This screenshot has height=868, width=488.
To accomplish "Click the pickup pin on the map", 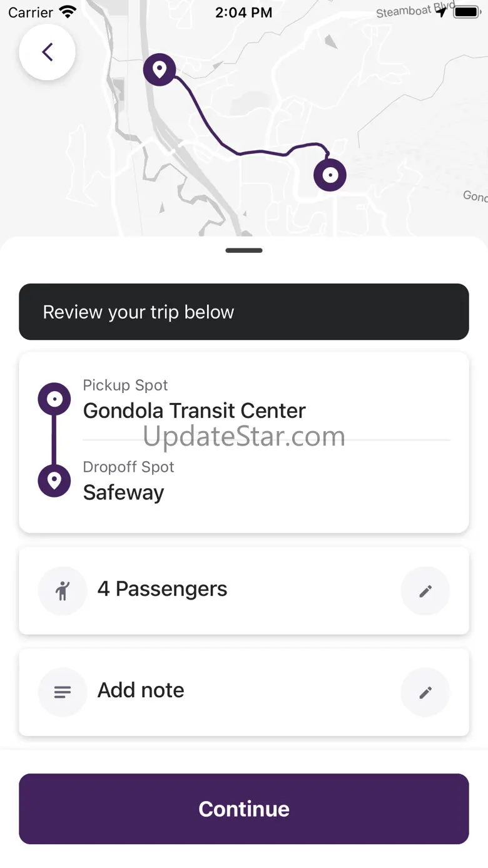I will coord(160,69).
